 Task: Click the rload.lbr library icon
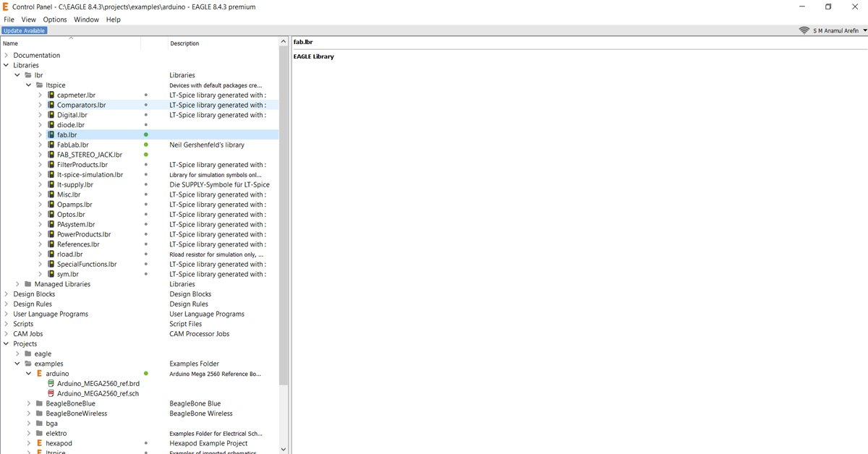point(51,254)
